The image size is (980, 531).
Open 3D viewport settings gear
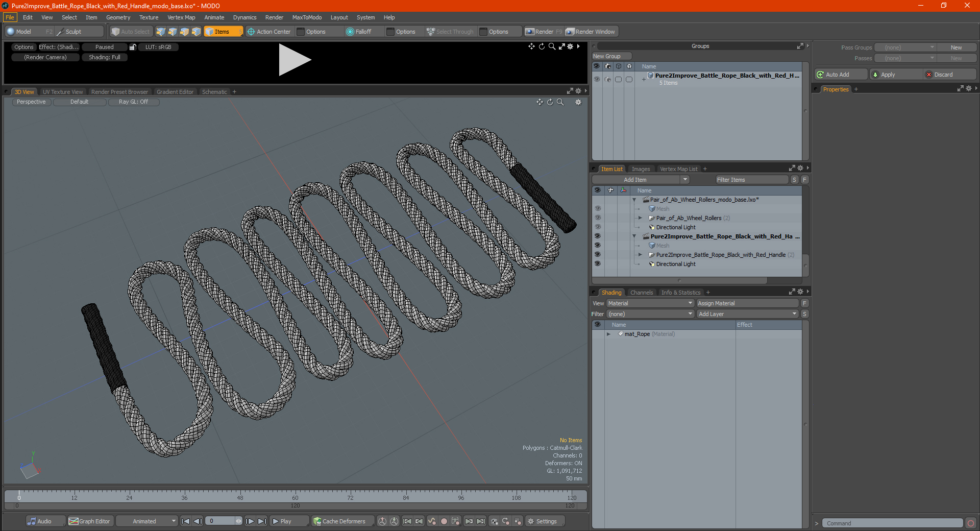578,102
